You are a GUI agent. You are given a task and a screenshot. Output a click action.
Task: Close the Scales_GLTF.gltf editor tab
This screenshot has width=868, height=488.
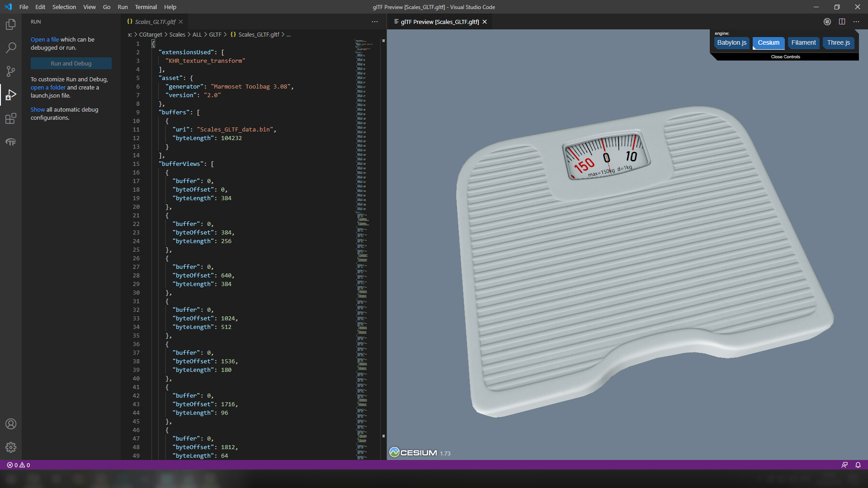pyautogui.click(x=181, y=22)
